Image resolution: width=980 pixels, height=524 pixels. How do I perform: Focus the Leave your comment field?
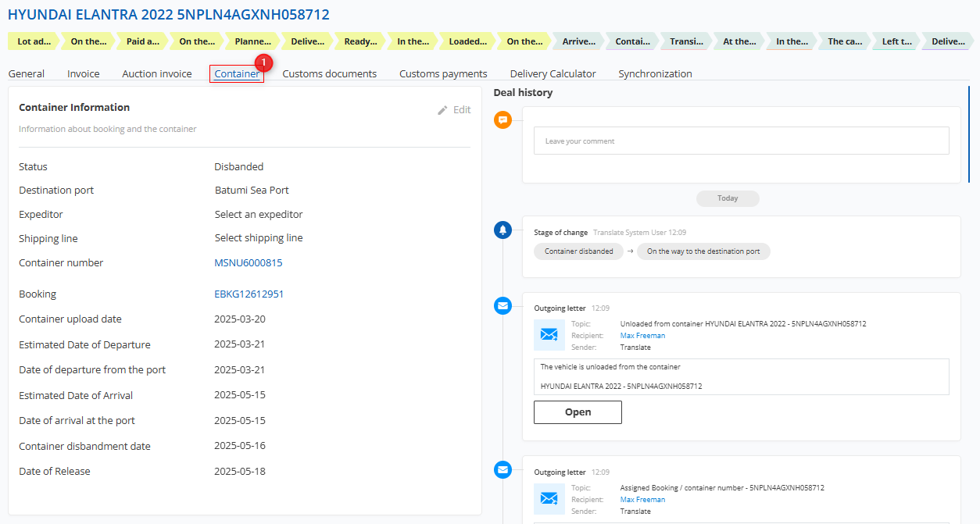742,141
